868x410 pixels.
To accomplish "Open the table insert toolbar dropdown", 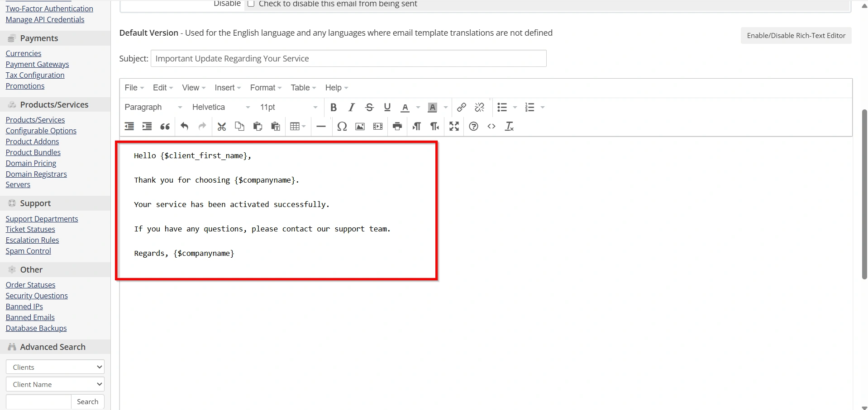I will pos(298,127).
